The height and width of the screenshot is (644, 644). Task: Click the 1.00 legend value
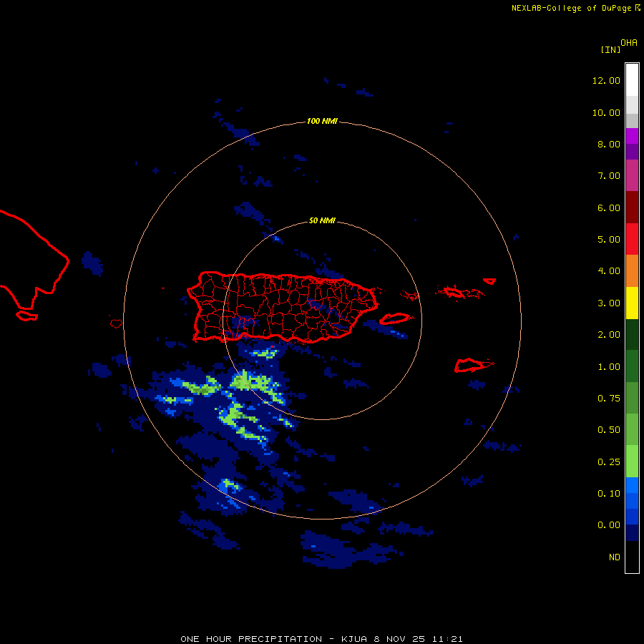[609, 367]
